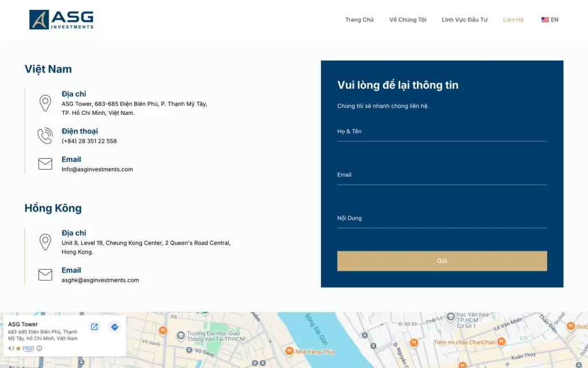Focus the Email field in the form
Screen dimensions: 588x368
click(x=442, y=175)
